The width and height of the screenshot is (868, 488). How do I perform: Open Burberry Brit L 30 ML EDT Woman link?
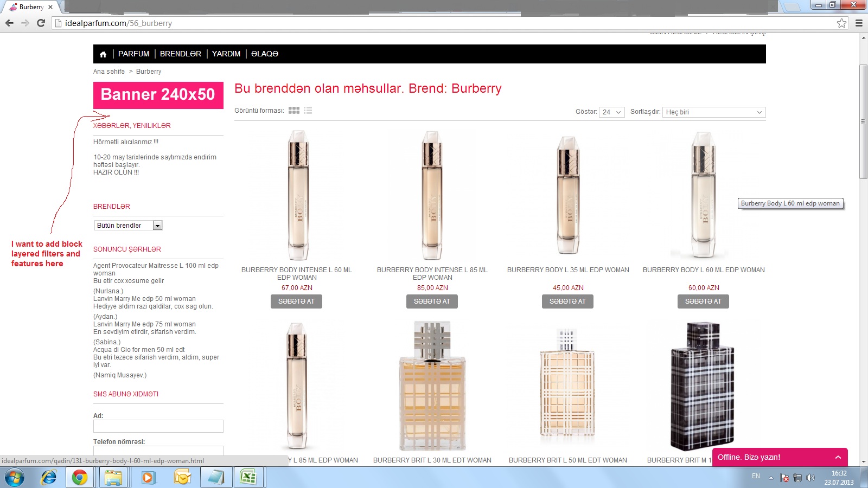432,460
